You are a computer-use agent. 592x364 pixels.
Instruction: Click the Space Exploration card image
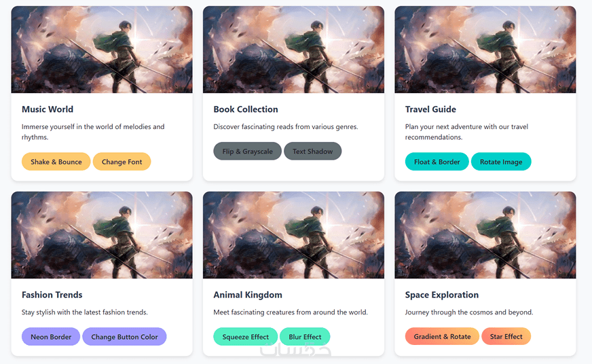coord(485,235)
